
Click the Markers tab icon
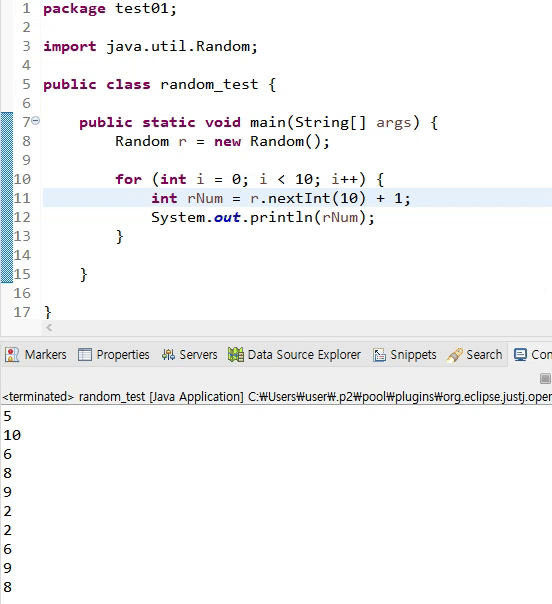pos(12,355)
